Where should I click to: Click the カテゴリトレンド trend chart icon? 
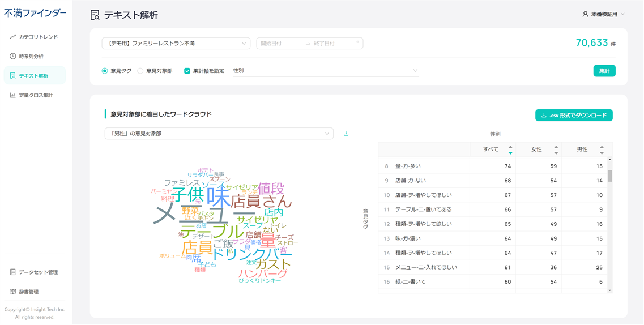(12, 37)
